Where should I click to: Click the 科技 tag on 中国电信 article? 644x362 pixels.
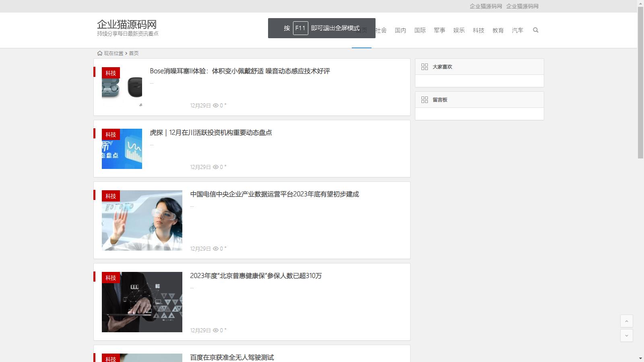coord(111,196)
